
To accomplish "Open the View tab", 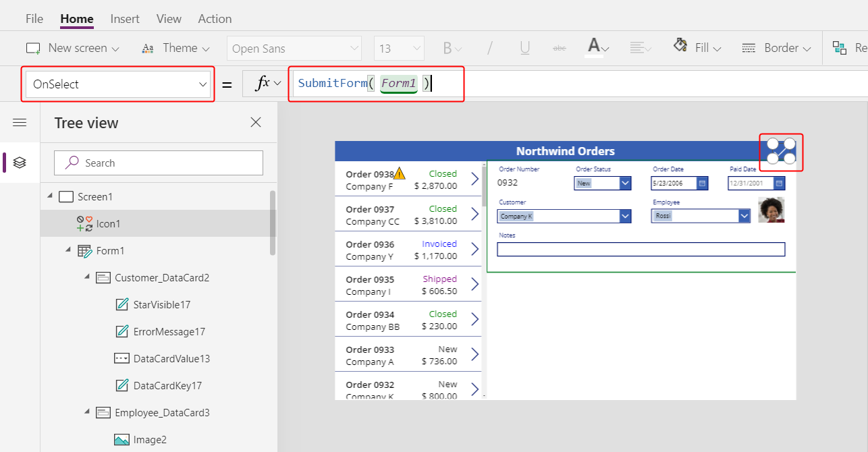I will [169, 19].
